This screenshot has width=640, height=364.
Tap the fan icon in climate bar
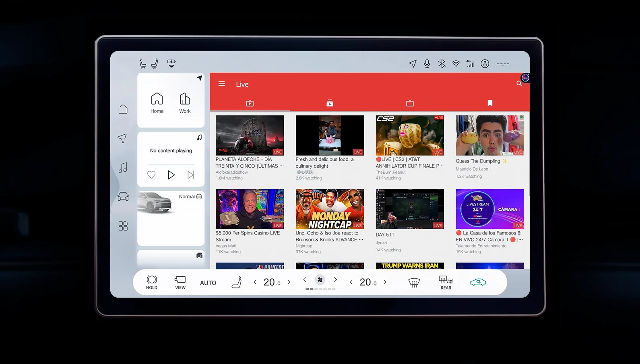click(x=320, y=280)
